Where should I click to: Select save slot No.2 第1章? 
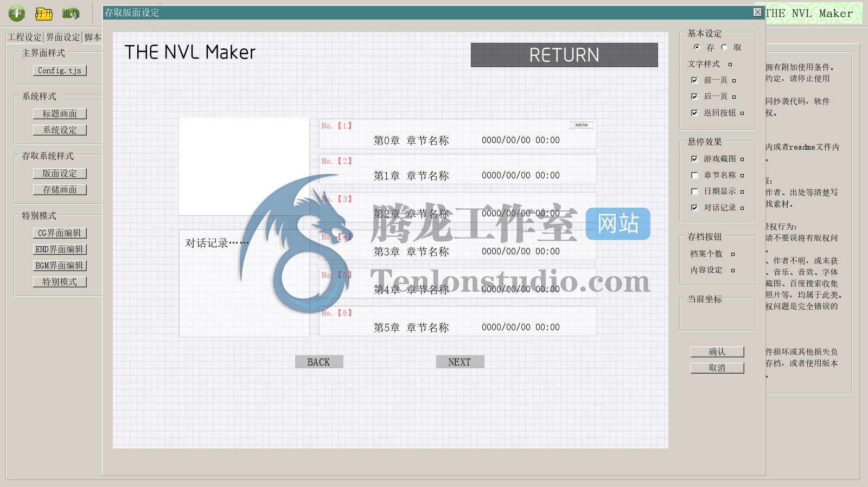coord(458,169)
